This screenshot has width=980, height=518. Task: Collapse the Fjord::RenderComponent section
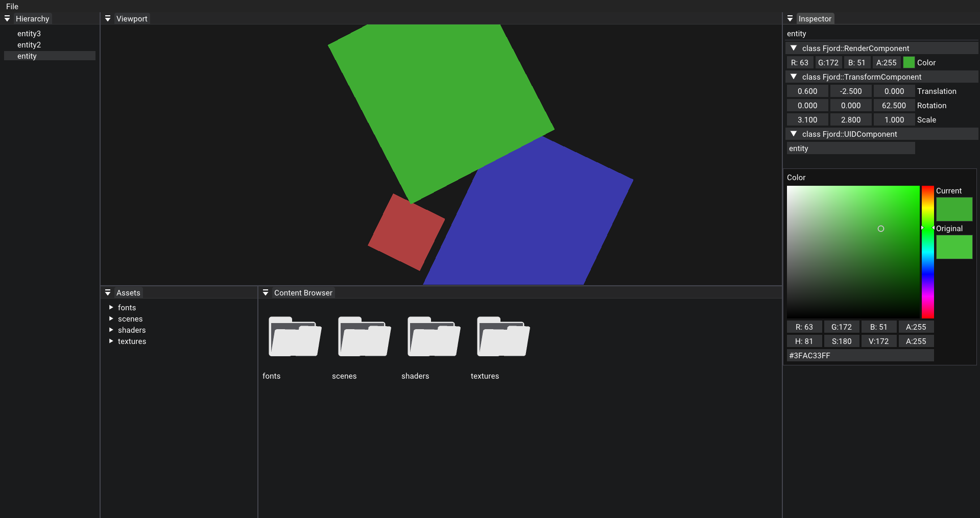794,48
